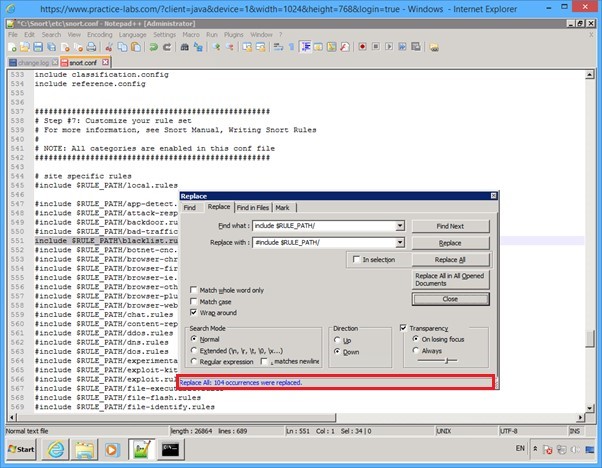Image resolution: width=602 pixels, height=468 pixels.
Task: Switch to the Mark tab
Action: pyautogui.click(x=282, y=208)
